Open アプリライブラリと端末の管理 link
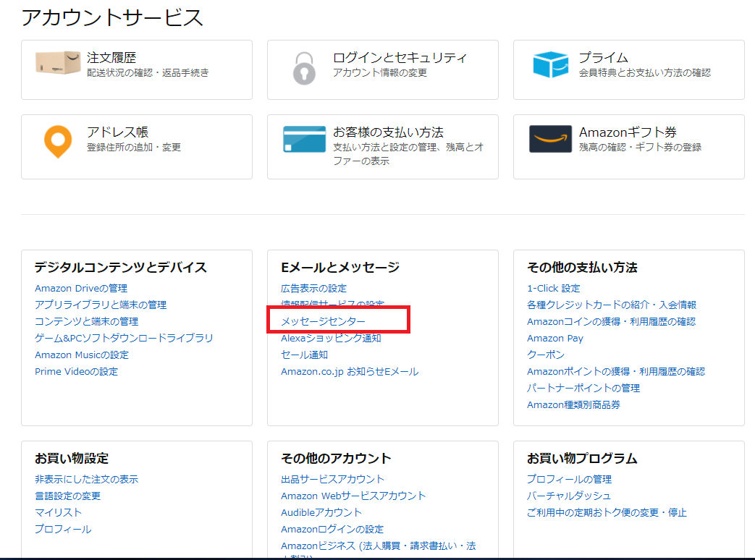 (101, 305)
